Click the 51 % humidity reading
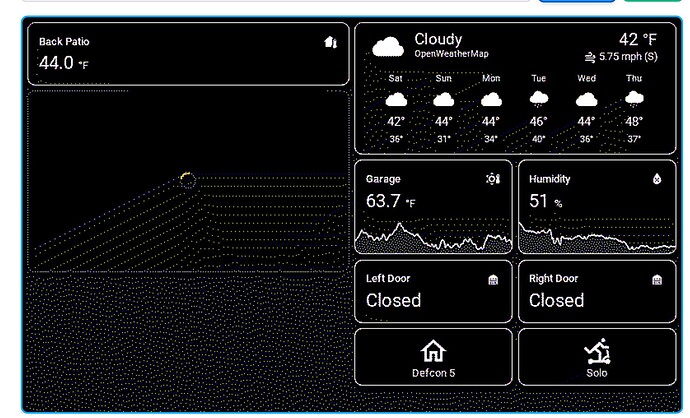Viewport: 690px width, 418px height. pos(546,201)
